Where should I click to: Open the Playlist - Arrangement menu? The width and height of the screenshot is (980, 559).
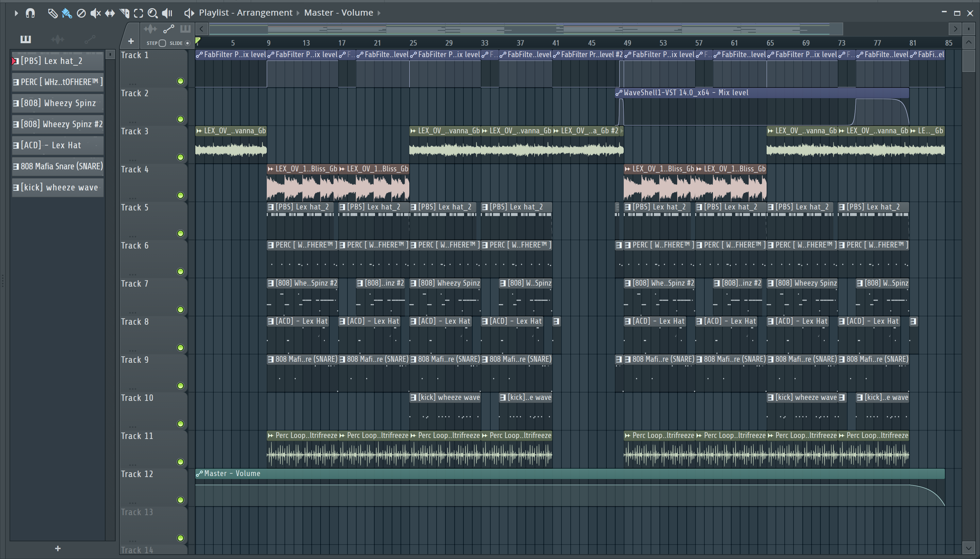pos(245,13)
